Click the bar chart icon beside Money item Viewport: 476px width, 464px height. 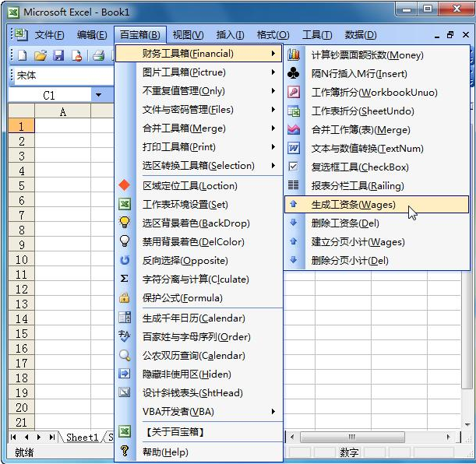[x=294, y=55]
